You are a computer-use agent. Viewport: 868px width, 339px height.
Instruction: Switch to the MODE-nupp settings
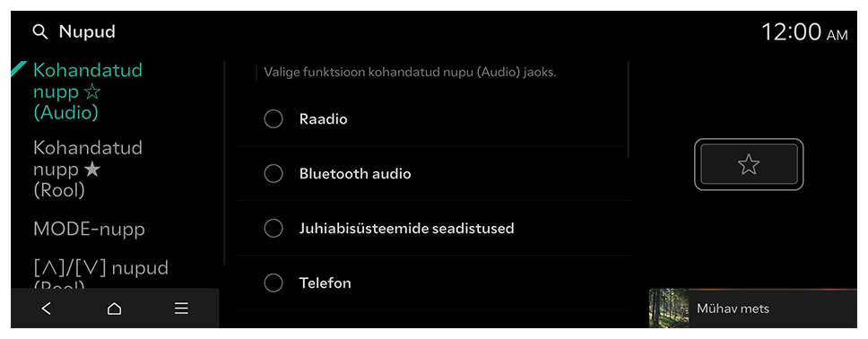click(x=89, y=229)
